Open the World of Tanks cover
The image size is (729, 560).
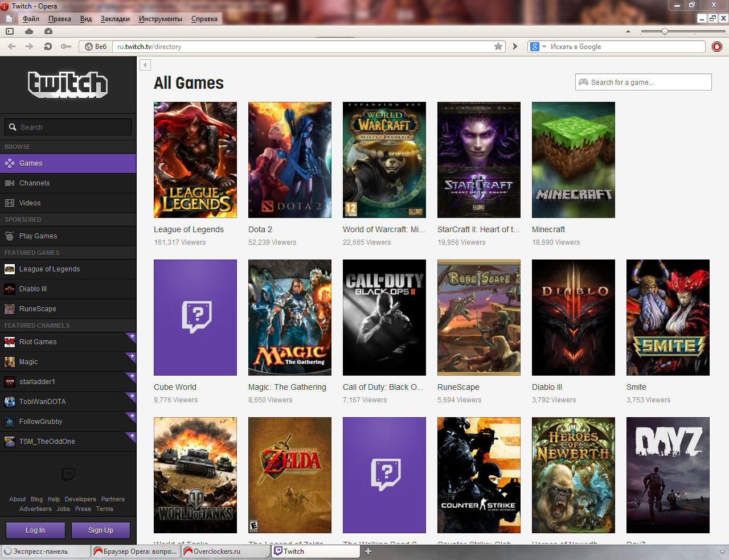coord(195,475)
